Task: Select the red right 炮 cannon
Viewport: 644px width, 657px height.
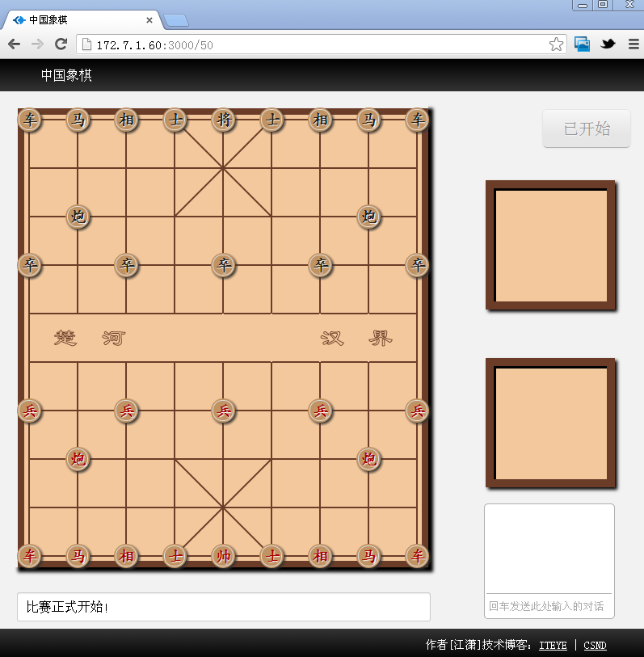Action: coord(368,459)
